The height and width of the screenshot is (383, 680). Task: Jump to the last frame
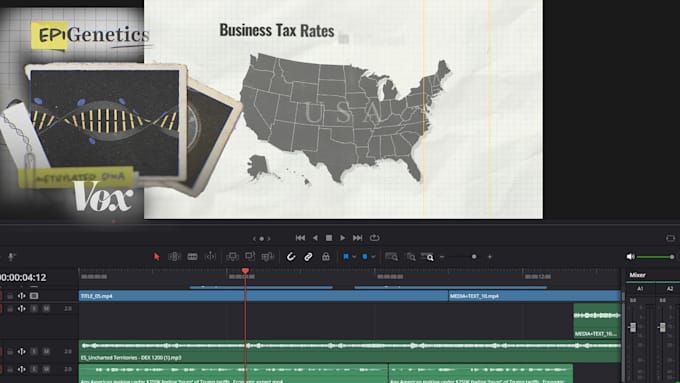357,238
